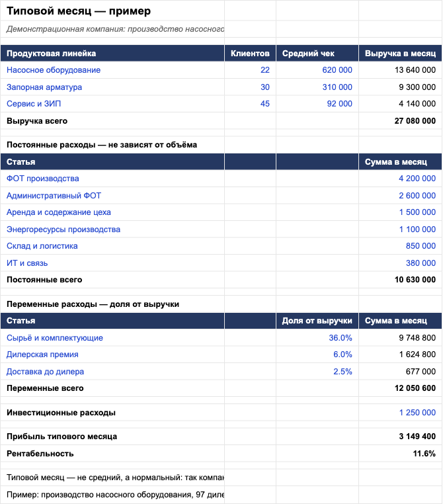Viewport: 443px width, 504px height.
Task: Select the 'Выручка всего' label cell
Action: [112, 121]
